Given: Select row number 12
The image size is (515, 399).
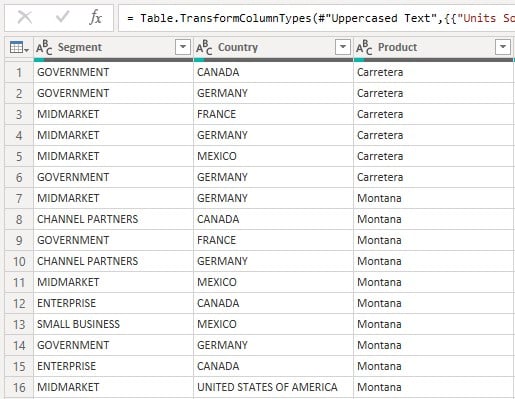Looking at the screenshot, I should pos(19,303).
